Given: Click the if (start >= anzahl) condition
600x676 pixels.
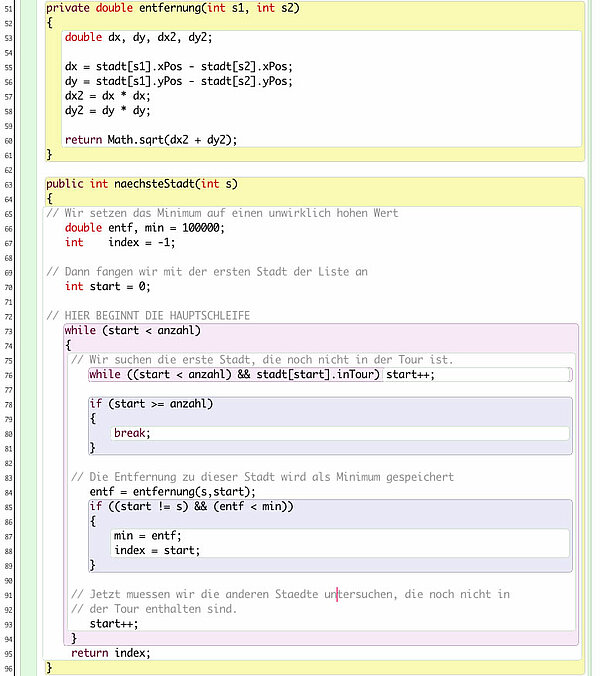Looking at the screenshot, I should (151, 404).
